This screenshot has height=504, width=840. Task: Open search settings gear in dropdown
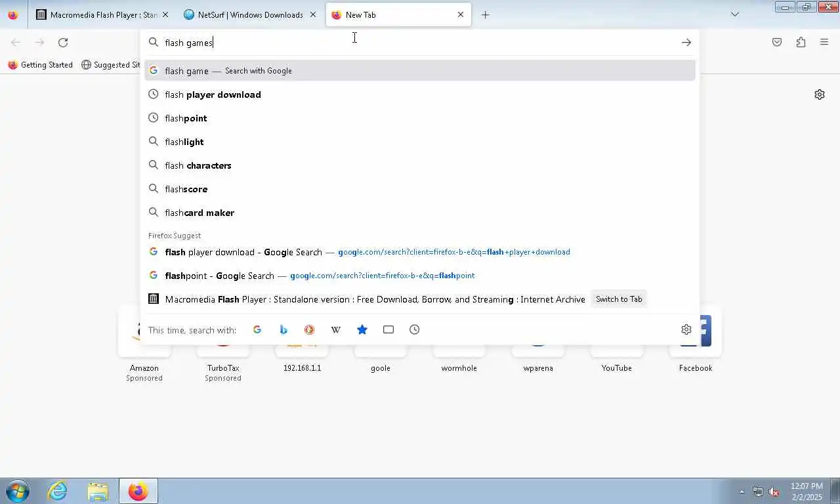tap(686, 329)
